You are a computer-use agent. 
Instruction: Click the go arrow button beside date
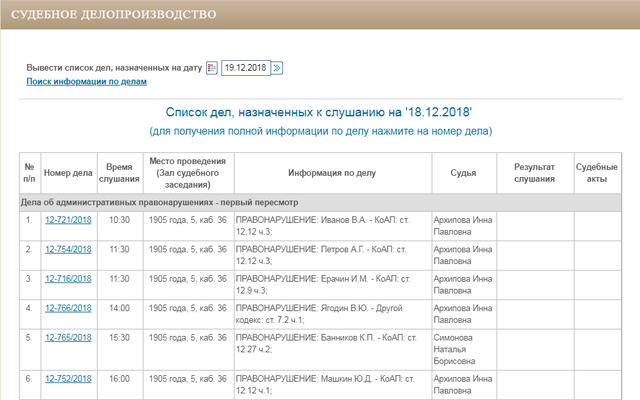277,68
